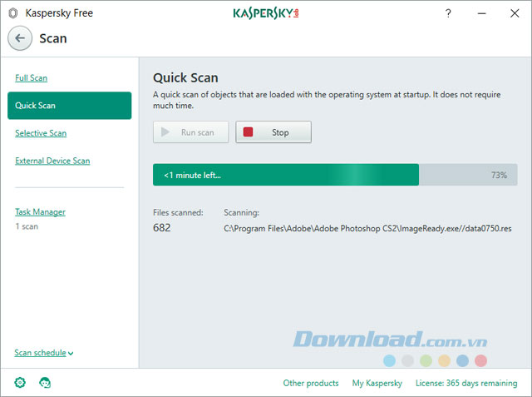This screenshot has width=532, height=397.
Task: Select the Quick Scan sidebar item
Action: (69, 106)
